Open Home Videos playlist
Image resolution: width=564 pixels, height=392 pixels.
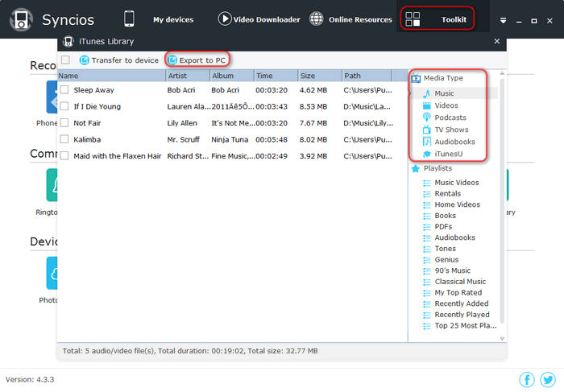pyautogui.click(x=457, y=204)
